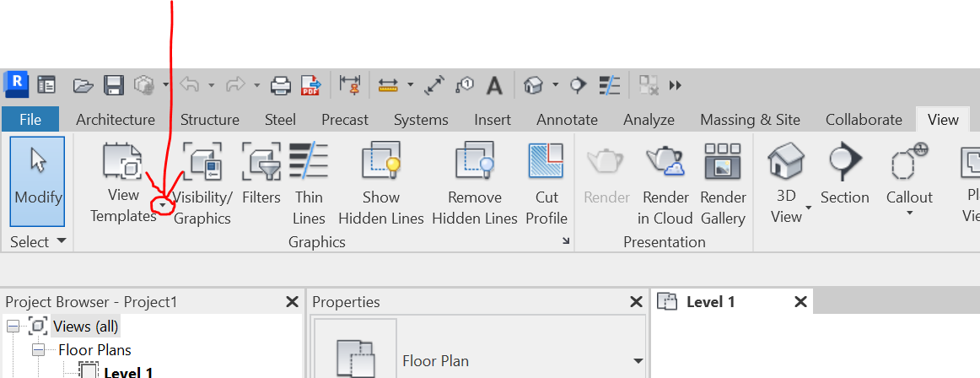
Task: Close the Level 1 view tab
Action: coord(800,302)
